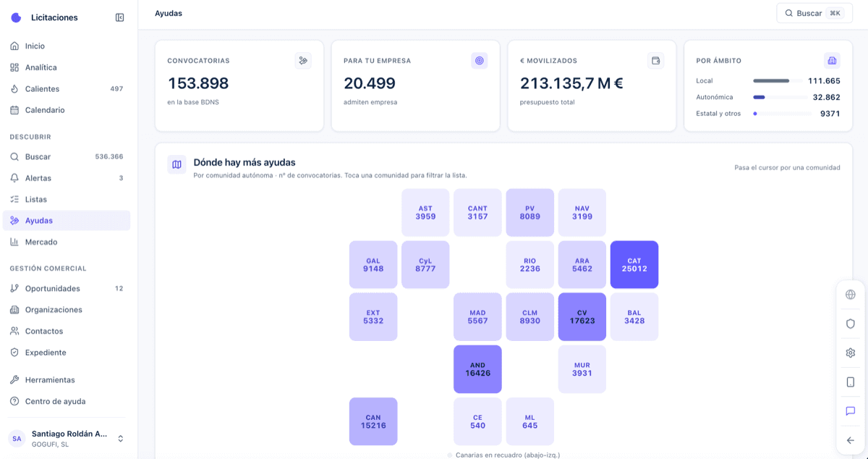Click the 213.135,7 M € total figure
The height and width of the screenshot is (459, 868).
(571, 83)
